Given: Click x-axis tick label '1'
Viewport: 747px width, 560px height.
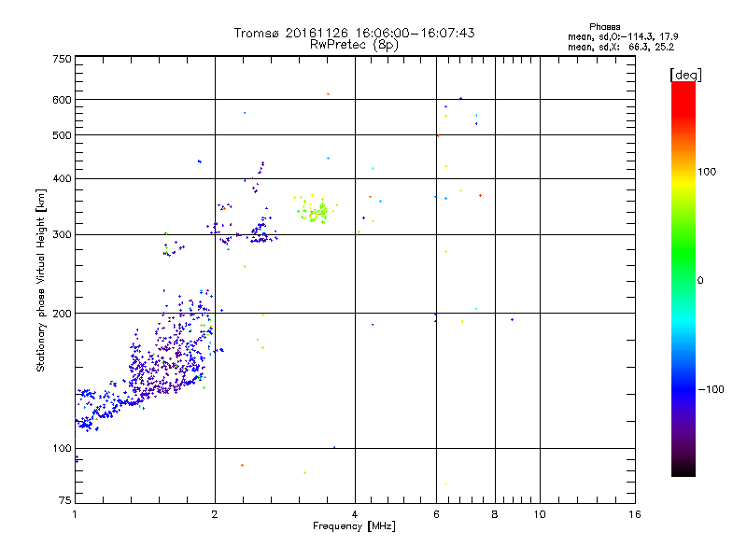Looking at the screenshot, I should click(x=75, y=514).
